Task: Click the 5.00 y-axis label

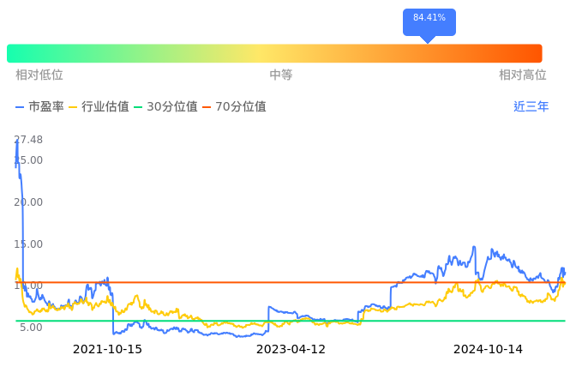Action: pos(31,328)
